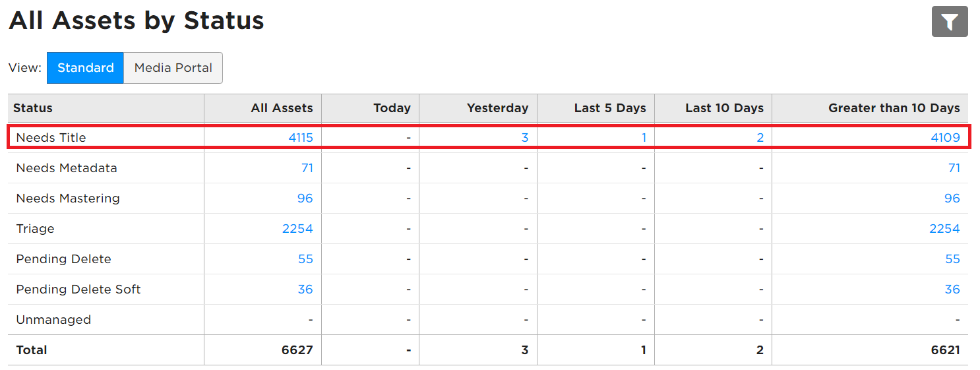Open Triage All Assets count 2254
The width and height of the screenshot is (980, 370).
297,229
